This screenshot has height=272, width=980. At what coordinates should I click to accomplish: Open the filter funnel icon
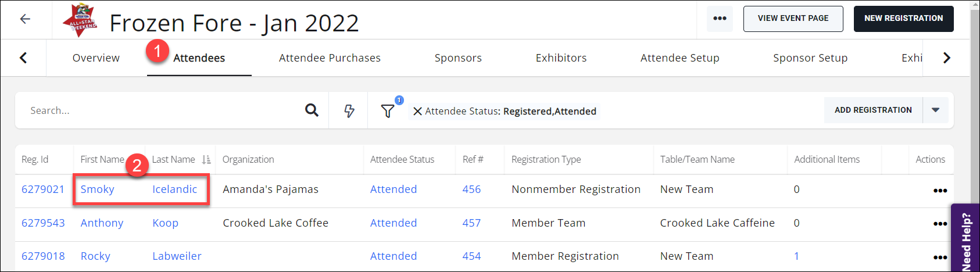388,110
